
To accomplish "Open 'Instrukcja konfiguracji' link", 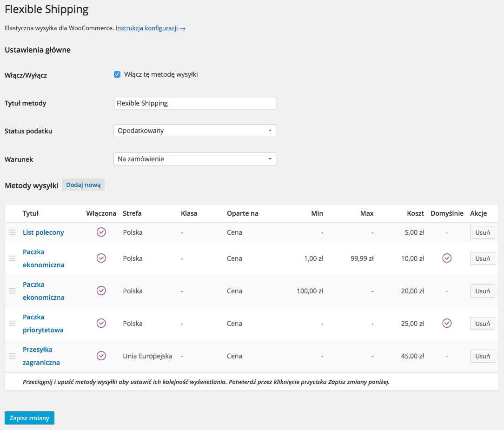I will 151,28.
